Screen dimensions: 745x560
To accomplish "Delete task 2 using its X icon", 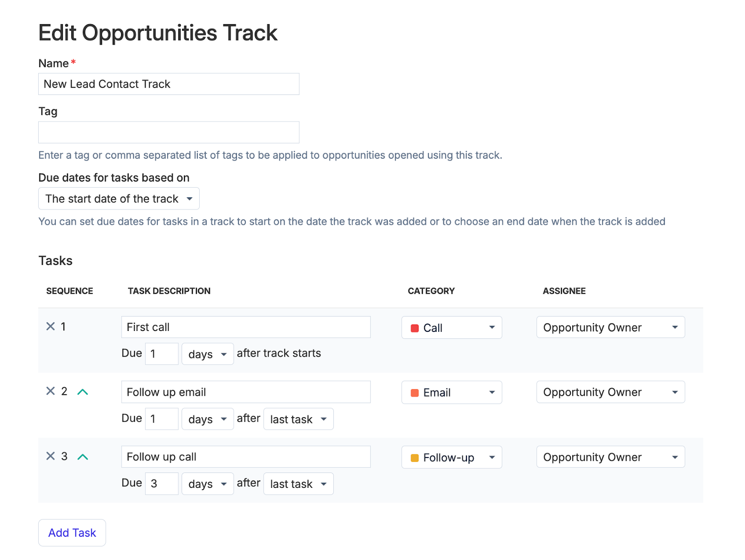I will click(x=50, y=391).
